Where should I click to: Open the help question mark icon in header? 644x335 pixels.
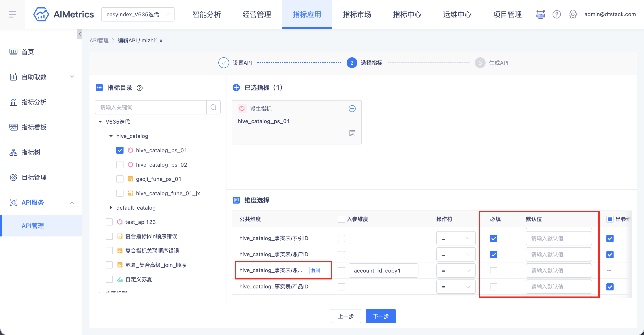tap(557, 14)
